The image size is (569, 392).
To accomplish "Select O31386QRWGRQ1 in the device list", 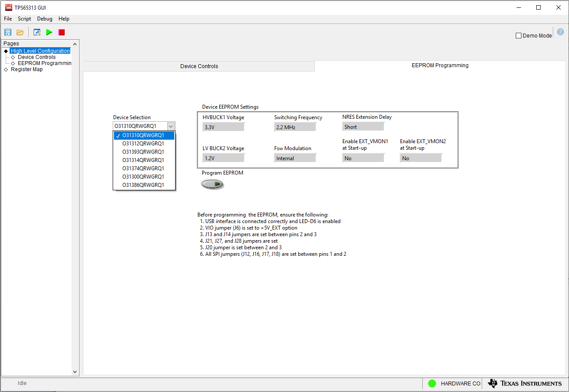I will (144, 185).
